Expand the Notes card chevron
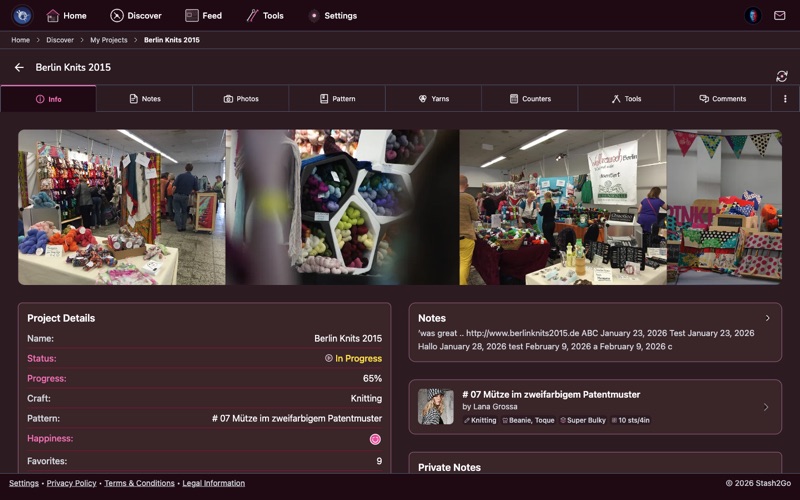 [767, 318]
